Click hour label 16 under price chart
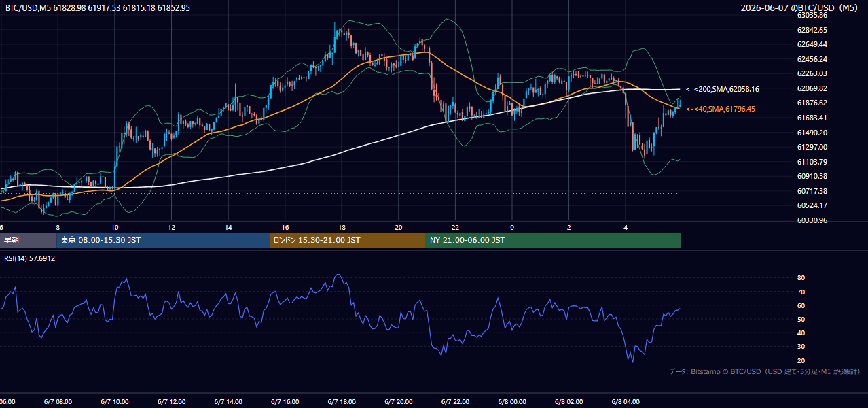 [285, 228]
